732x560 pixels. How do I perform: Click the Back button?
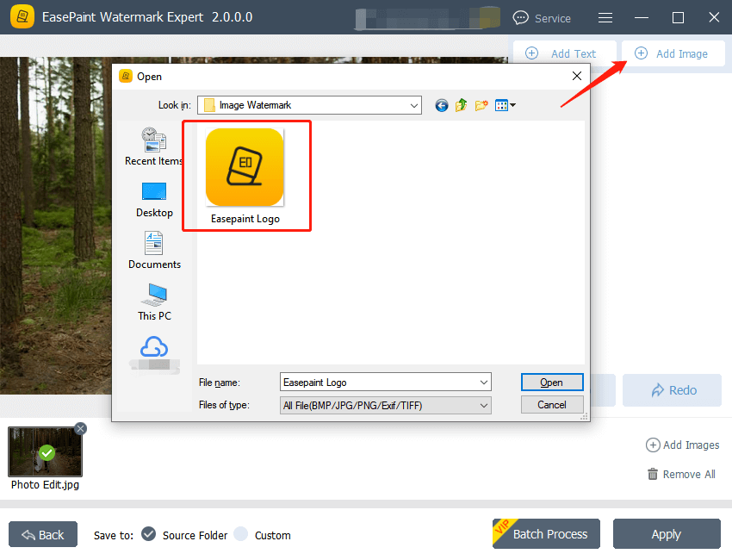43,534
